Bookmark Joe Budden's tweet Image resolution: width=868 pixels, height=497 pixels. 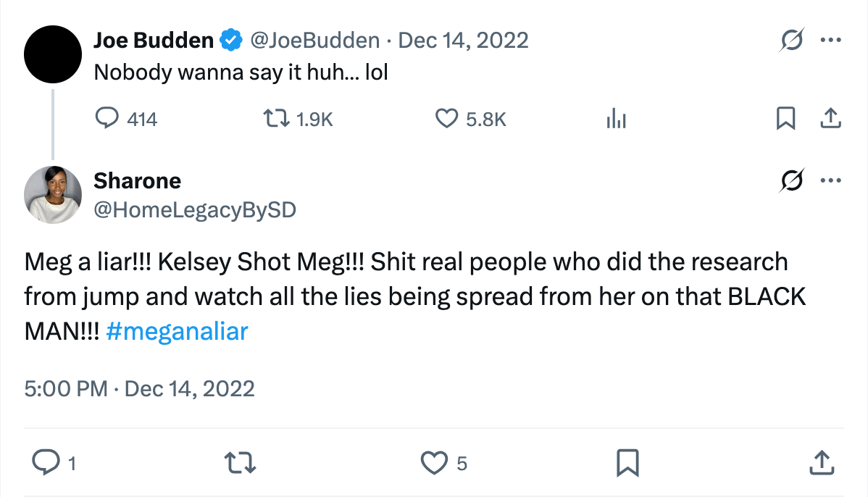pyautogui.click(x=787, y=118)
